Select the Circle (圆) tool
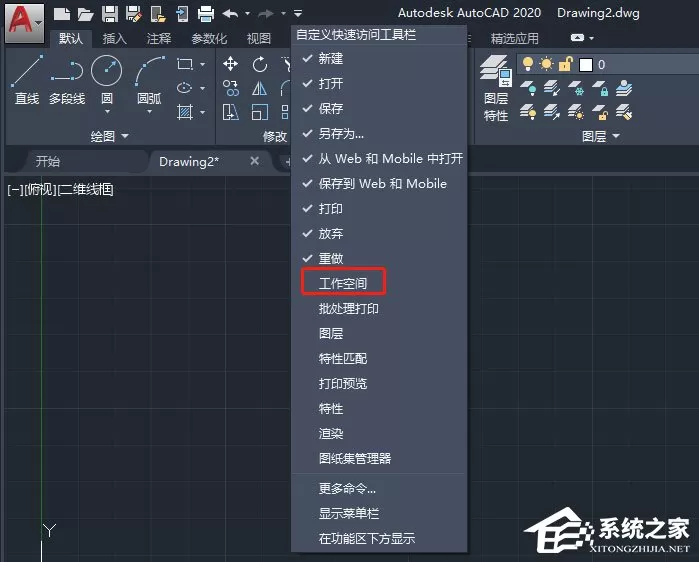This screenshot has width=699, height=562. point(107,80)
